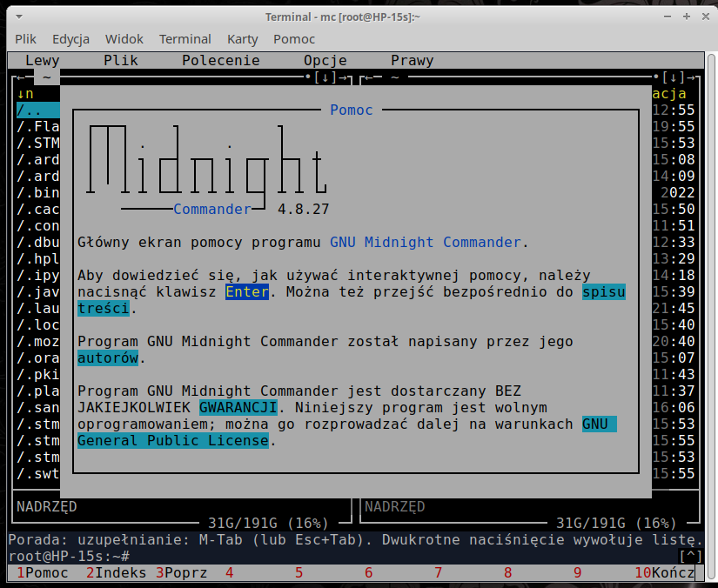
Task: Open the Widok terminal menu
Action: (x=124, y=39)
